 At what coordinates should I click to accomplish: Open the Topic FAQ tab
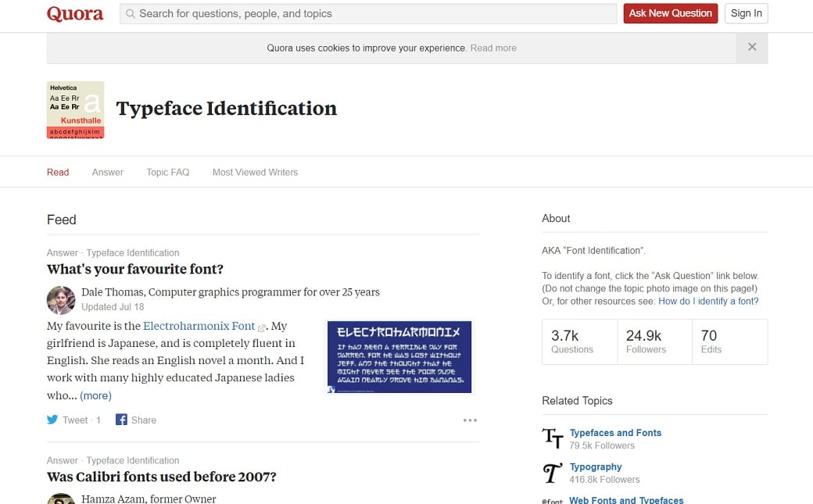pyautogui.click(x=167, y=172)
